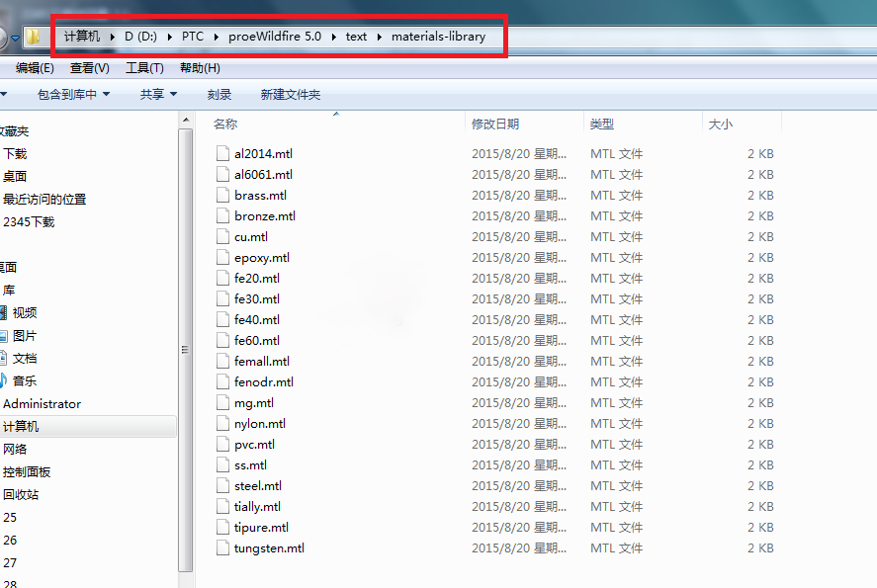Click sidebar scrollbar up arrow

pyautogui.click(x=186, y=120)
